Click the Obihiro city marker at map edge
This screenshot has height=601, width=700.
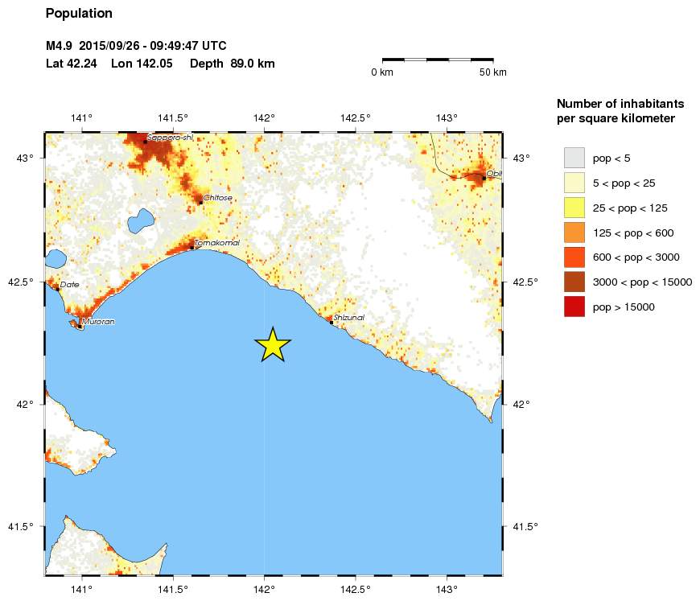click(484, 178)
